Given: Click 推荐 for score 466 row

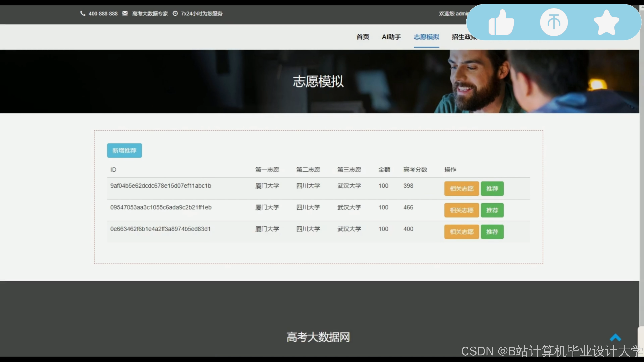Looking at the screenshot, I should point(492,210).
